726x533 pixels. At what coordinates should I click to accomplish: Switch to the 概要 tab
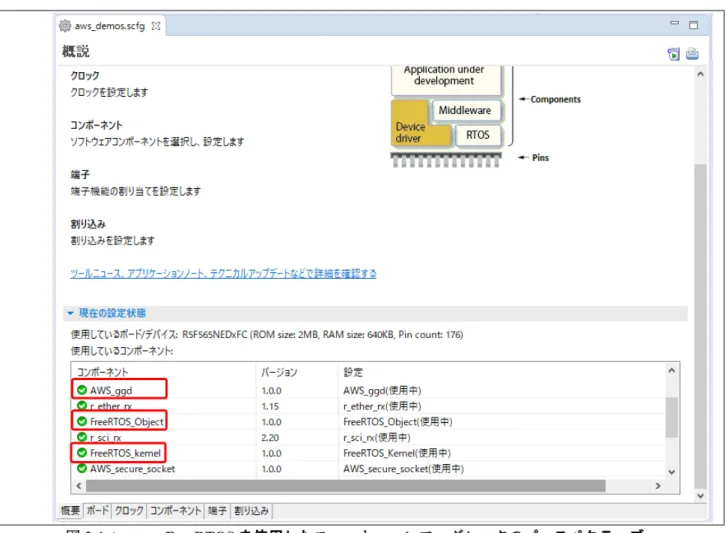[70, 511]
